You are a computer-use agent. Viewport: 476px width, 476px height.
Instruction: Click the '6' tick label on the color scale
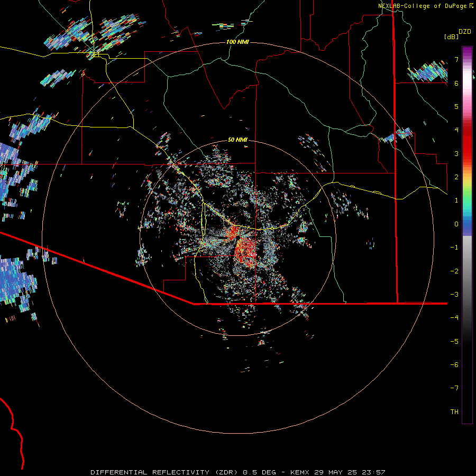pos(456,83)
